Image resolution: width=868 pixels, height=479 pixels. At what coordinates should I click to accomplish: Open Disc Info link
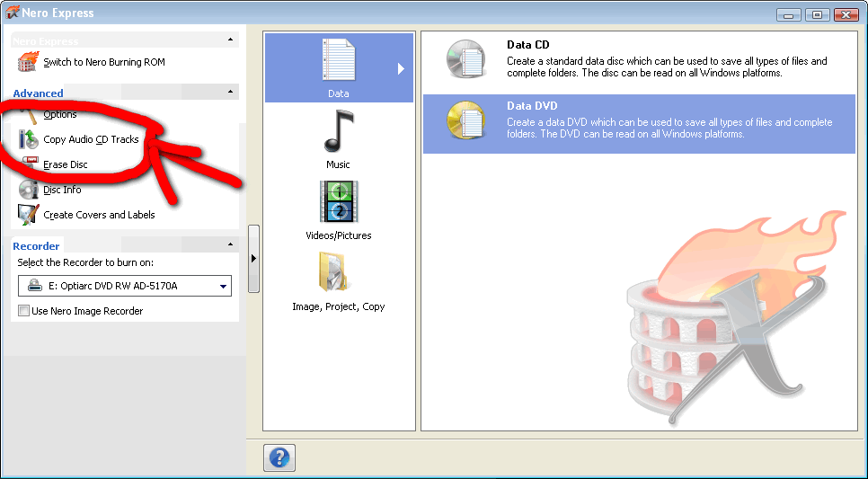tap(62, 190)
